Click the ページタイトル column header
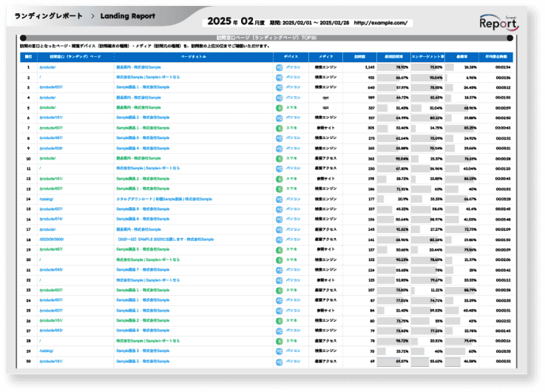Screen dimensions: 545x392 pyautogui.click(x=194, y=55)
